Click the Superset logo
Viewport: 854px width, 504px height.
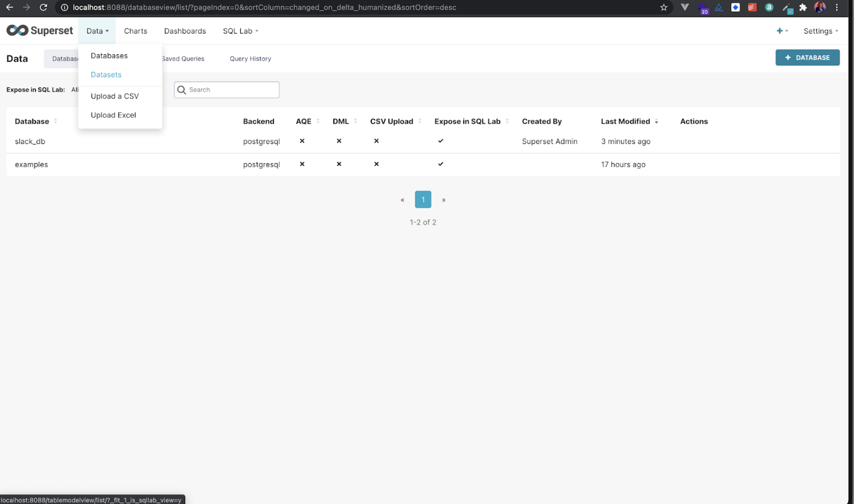[39, 30]
